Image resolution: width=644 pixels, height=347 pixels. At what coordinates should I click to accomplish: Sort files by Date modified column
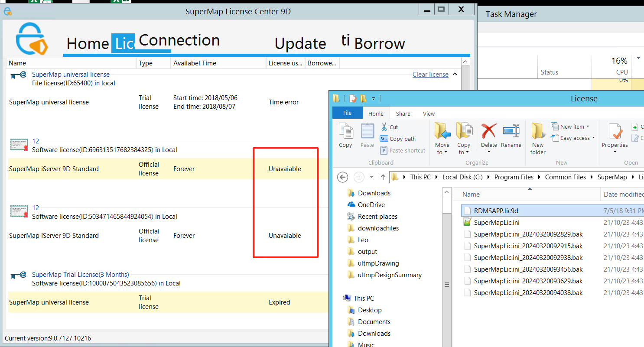pos(622,195)
